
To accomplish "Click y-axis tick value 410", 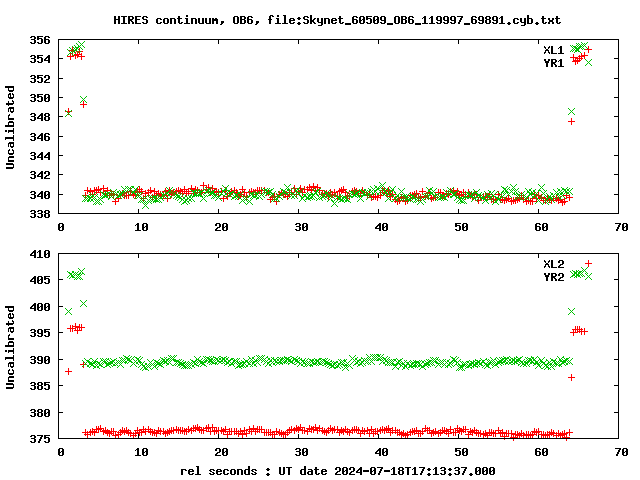I will [x=40, y=254].
